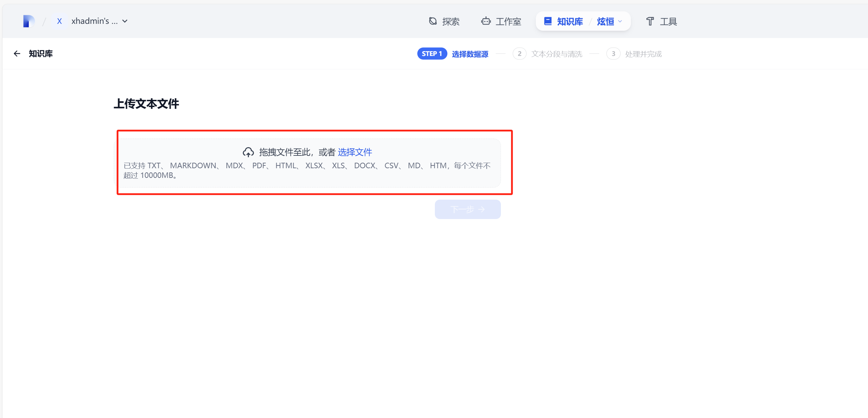
Task: Click the 选择文件 link
Action: [x=355, y=152]
